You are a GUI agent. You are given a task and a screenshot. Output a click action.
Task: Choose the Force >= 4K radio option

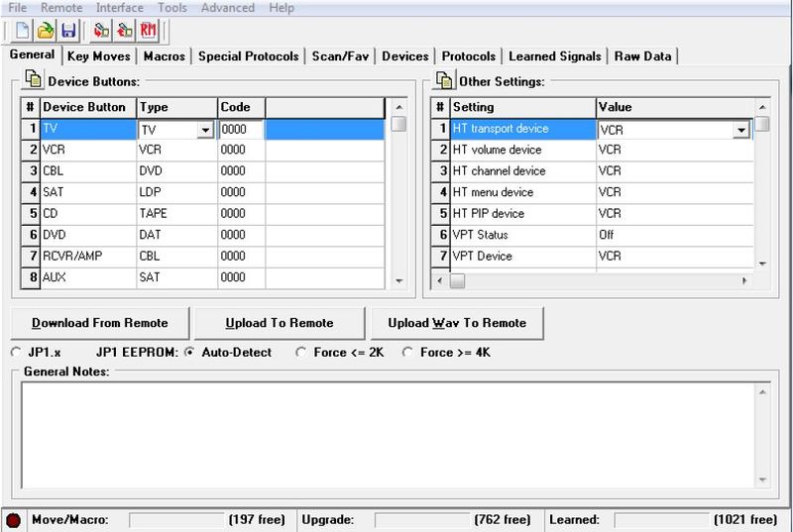(x=407, y=352)
